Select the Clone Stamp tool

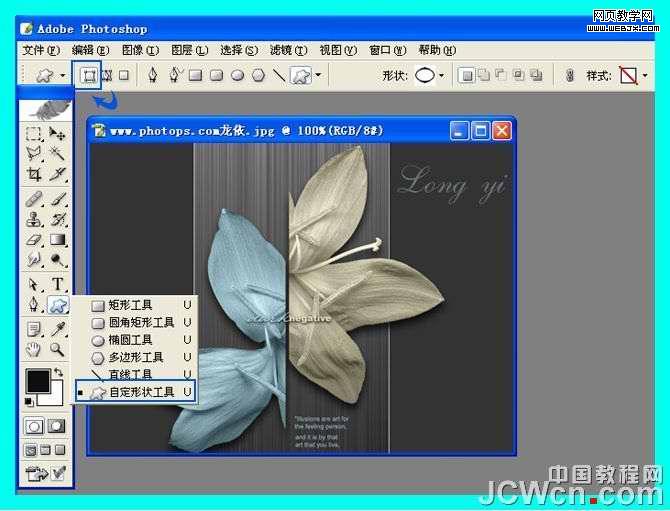click(33, 220)
